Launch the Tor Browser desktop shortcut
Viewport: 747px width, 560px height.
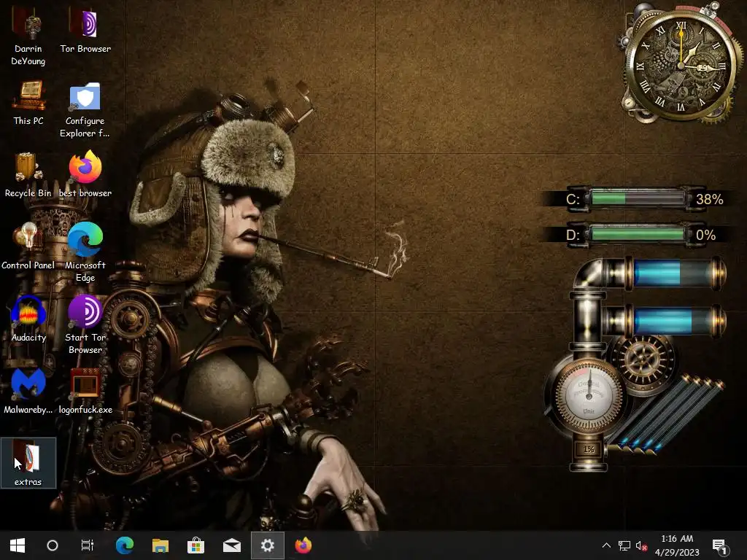pyautogui.click(x=85, y=31)
